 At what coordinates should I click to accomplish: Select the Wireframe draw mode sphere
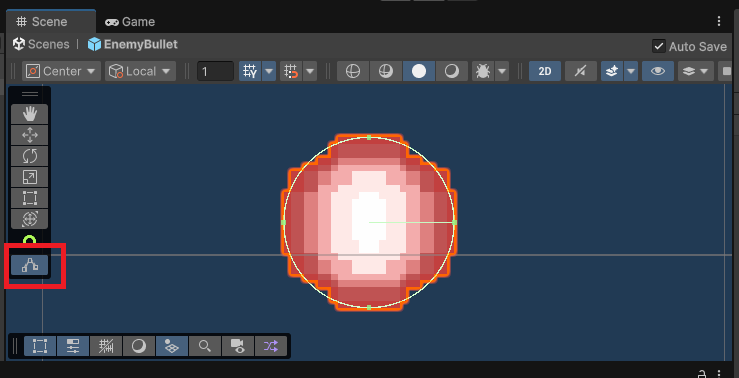[353, 71]
